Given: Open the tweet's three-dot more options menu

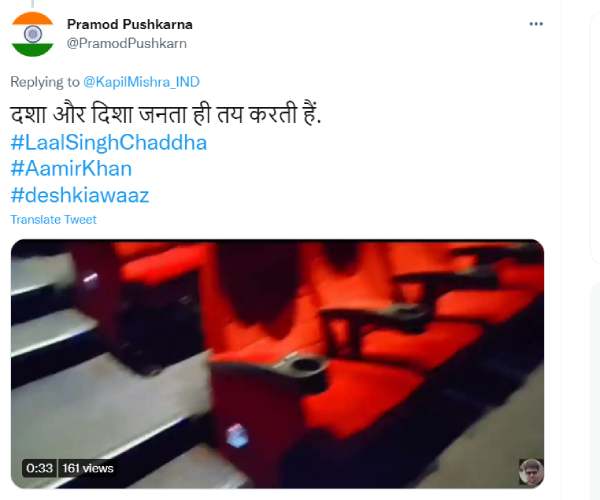Looking at the screenshot, I should [536, 24].
